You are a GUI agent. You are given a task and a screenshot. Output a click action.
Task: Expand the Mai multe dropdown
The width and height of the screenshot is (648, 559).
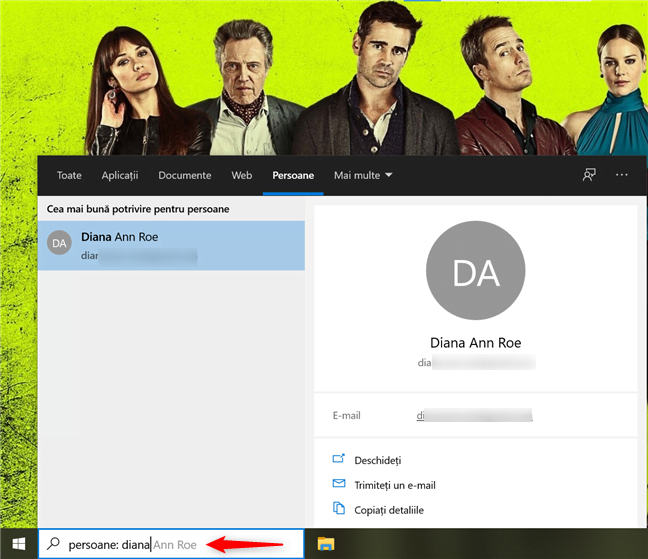point(363,175)
